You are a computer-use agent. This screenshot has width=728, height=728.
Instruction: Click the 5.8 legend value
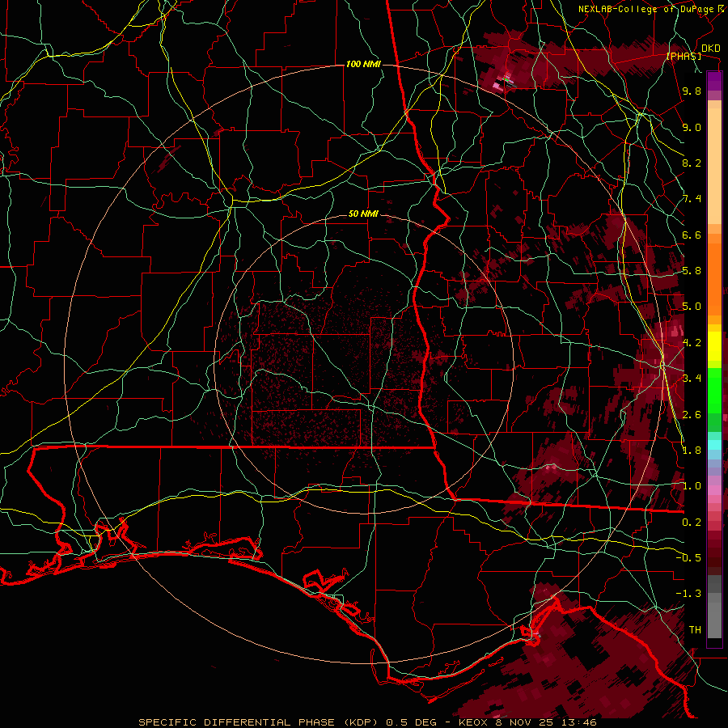coord(692,271)
